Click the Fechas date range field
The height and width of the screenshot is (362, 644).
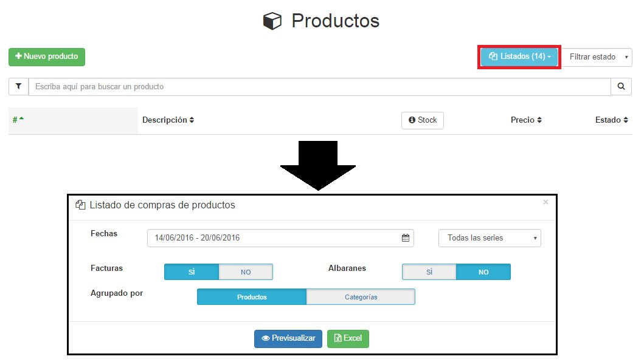[280, 238]
